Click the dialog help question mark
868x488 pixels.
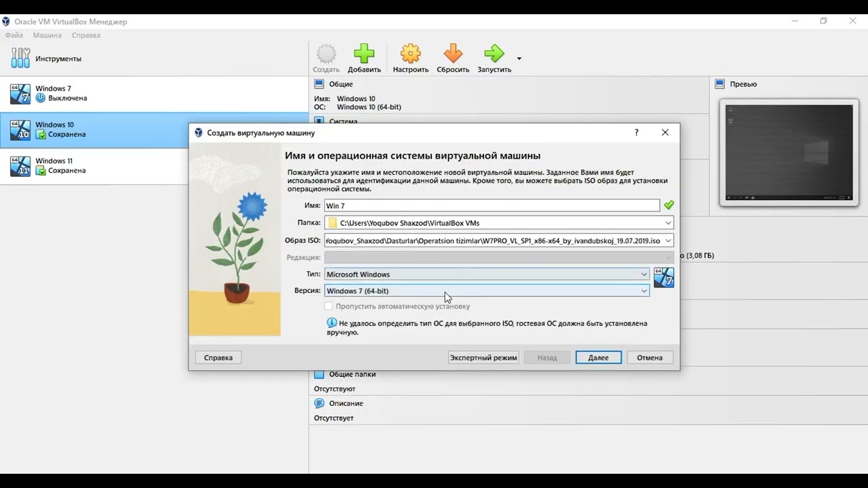point(636,133)
